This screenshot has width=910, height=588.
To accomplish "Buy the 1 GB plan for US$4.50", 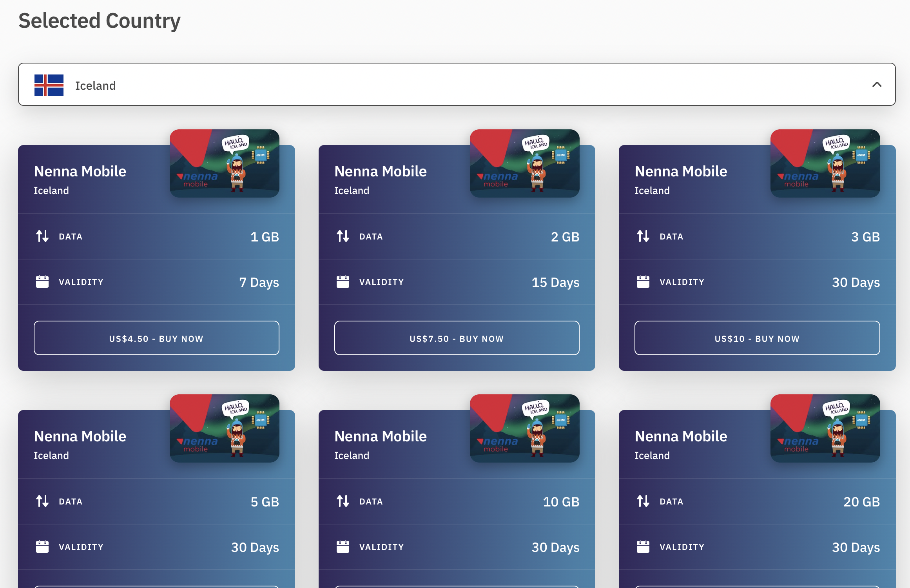I will tap(156, 338).
